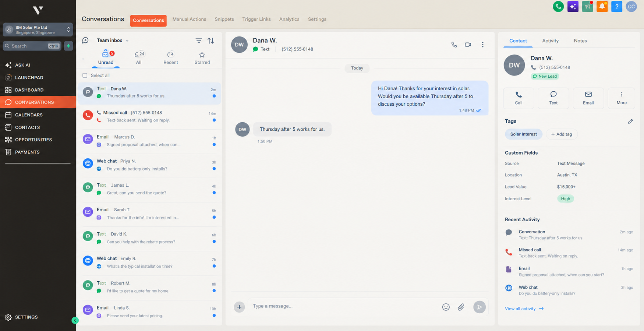Open the Opportunities sidebar item
Viewport: 644px width, 331px height.
[x=38, y=140]
